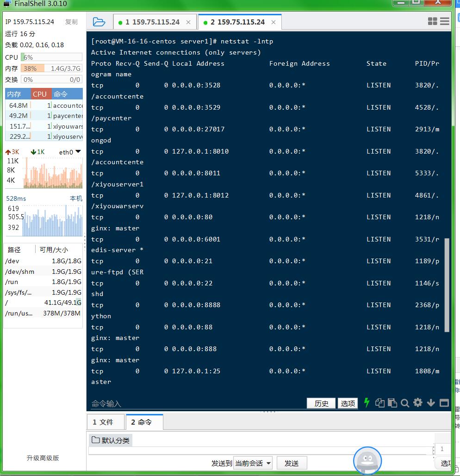Open the connection manager folder icon

pyautogui.click(x=99, y=22)
